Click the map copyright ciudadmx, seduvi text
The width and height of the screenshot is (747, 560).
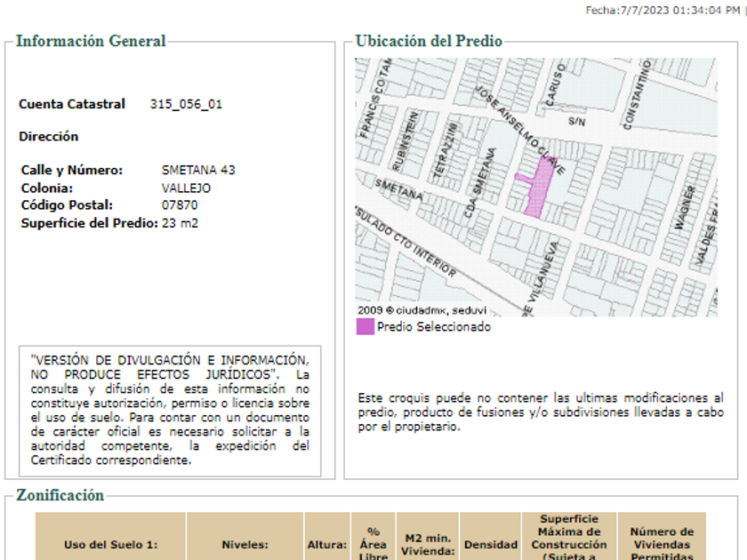[422, 310]
